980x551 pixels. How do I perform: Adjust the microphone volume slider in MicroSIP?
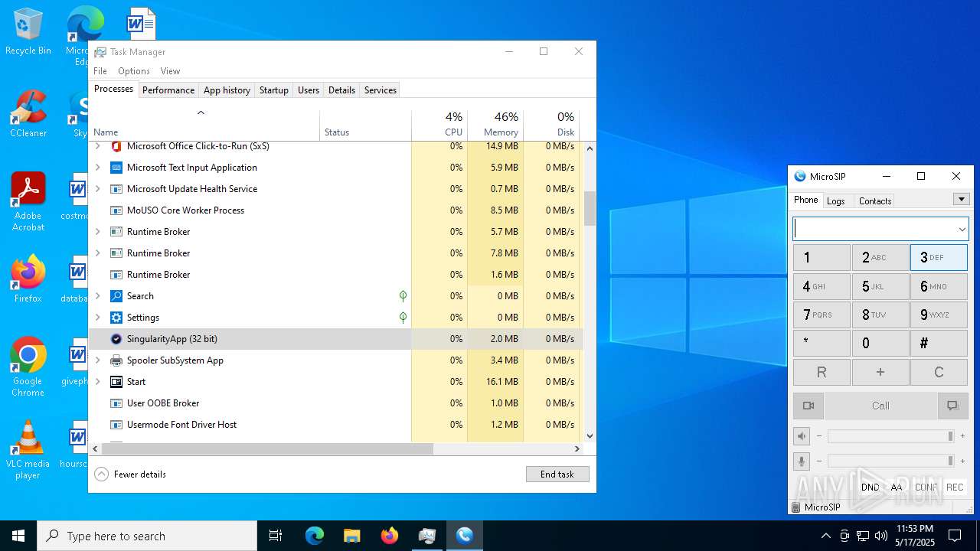(x=890, y=461)
